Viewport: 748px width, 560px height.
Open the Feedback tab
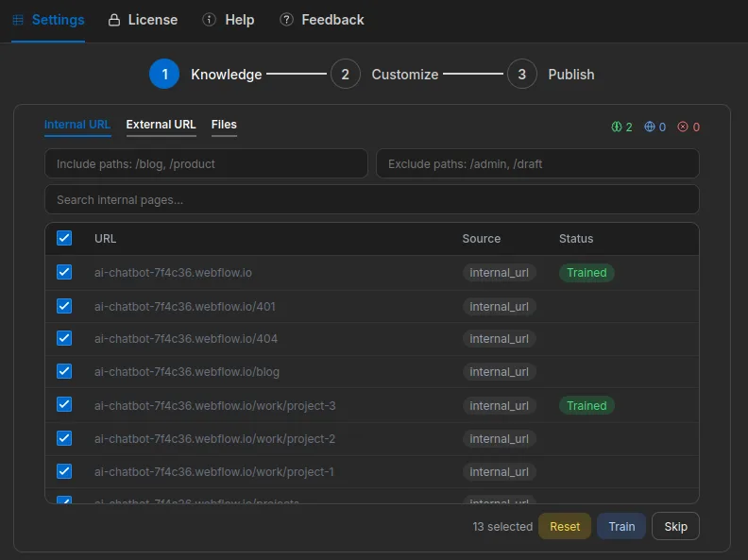click(322, 20)
